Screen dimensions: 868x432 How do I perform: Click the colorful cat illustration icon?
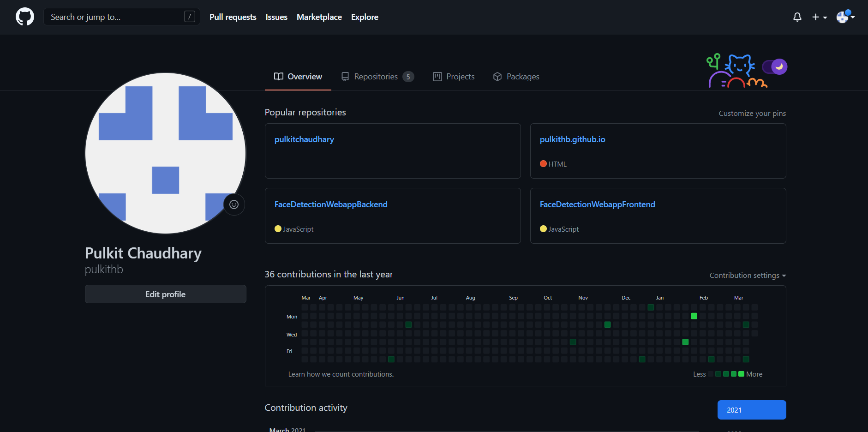coord(737,71)
